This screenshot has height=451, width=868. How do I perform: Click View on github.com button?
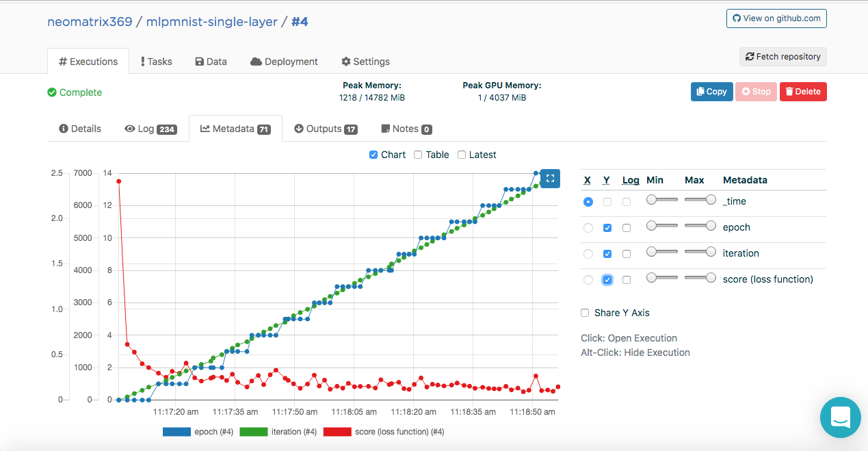[x=776, y=18]
